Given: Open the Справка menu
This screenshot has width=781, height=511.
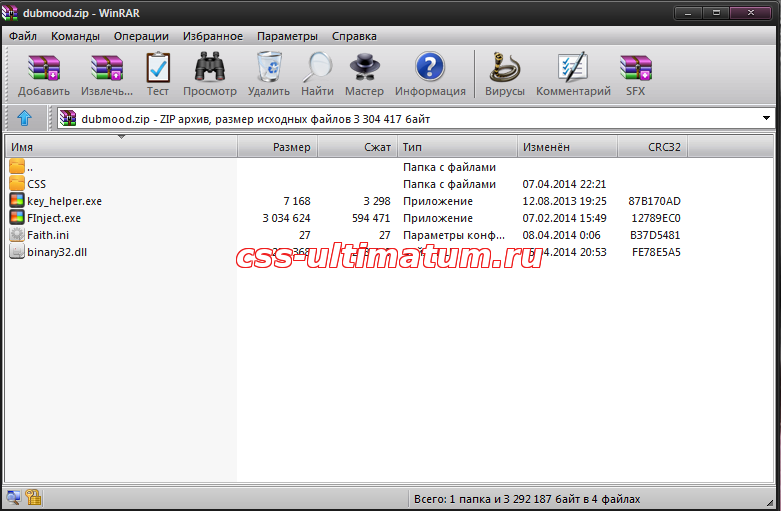Looking at the screenshot, I should click(x=354, y=36).
